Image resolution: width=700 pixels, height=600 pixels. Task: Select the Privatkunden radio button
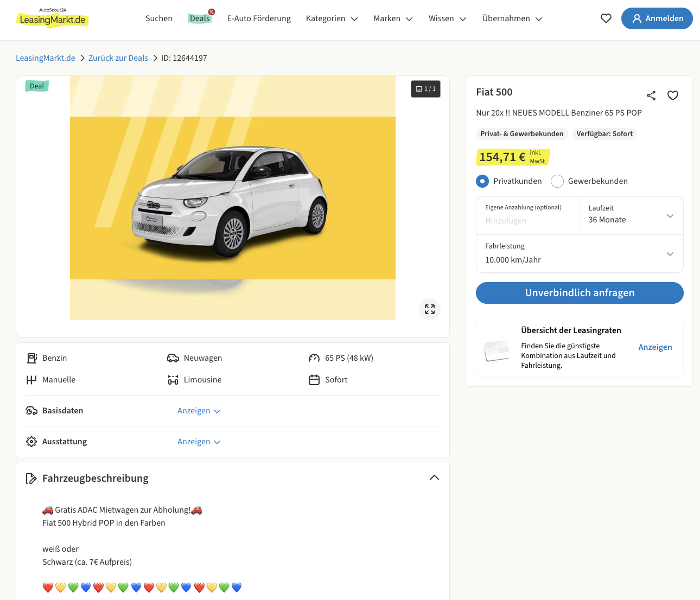(x=482, y=181)
